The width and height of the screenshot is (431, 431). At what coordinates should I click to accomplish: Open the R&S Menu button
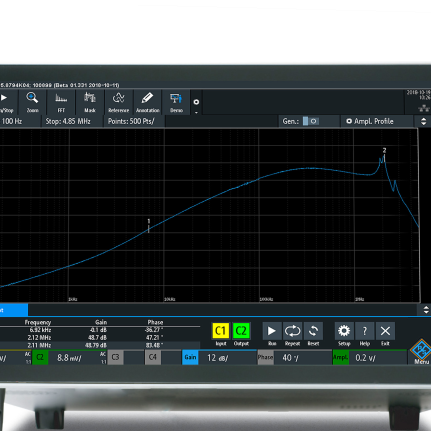pos(421,352)
